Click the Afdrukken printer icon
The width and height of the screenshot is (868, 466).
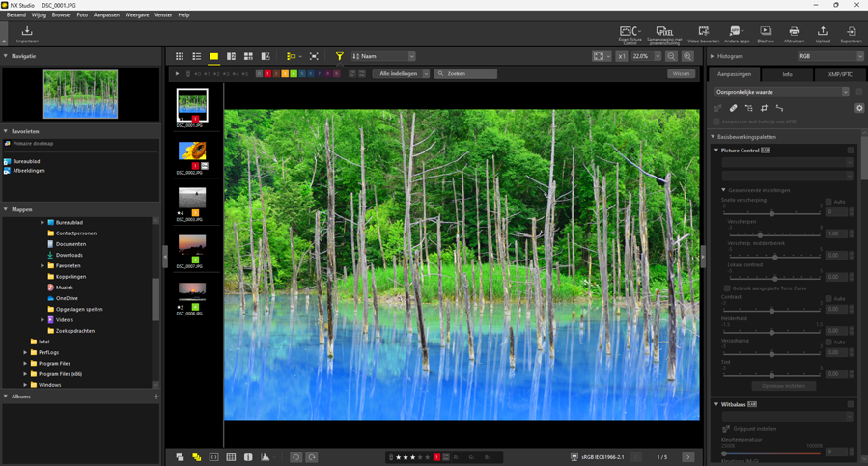pos(794,33)
